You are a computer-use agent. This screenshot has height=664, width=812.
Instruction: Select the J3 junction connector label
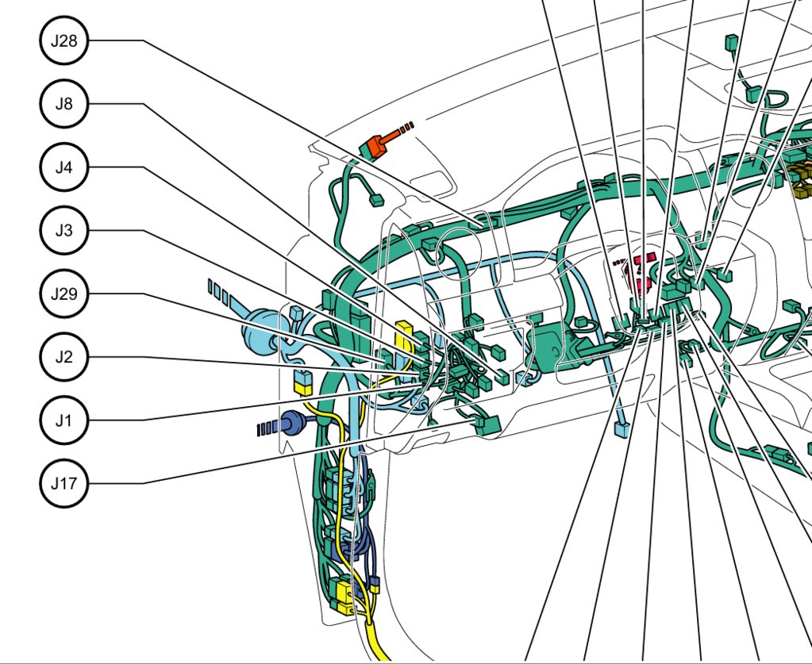pyautogui.click(x=64, y=230)
